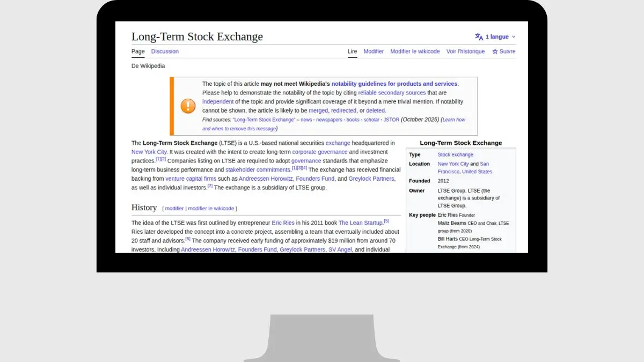Viewport: 644px width, 362px height.
Task: Open the governance standards link
Action: pyautogui.click(x=306, y=161)
